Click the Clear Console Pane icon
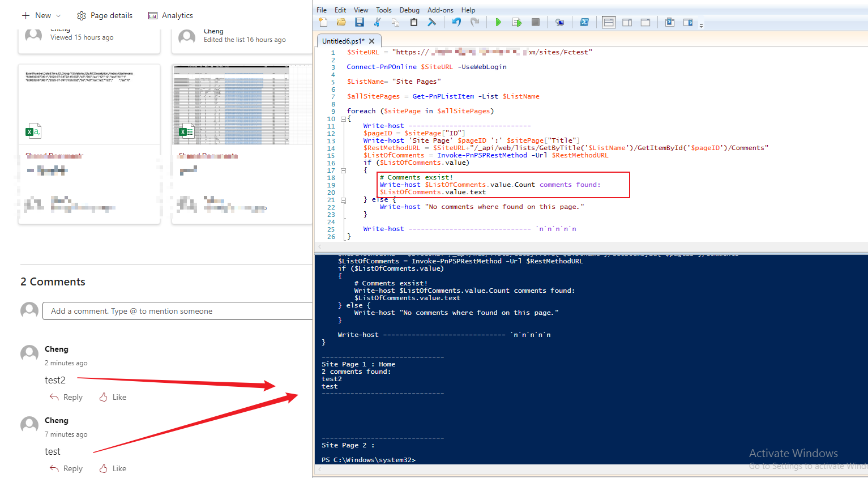Image resolution: width=868 pixels, height=478 pixels. pos(432,22)
